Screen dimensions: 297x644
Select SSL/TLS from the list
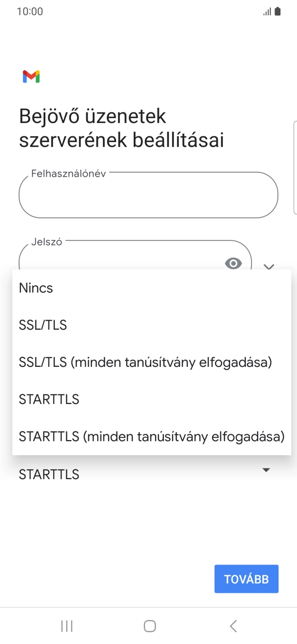[x=43, y=325]
